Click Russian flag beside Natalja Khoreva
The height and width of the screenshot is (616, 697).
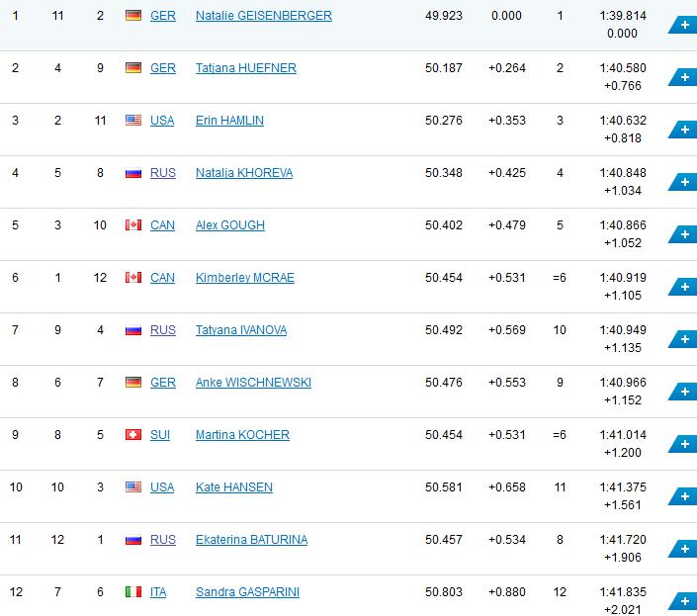[133, 173]
